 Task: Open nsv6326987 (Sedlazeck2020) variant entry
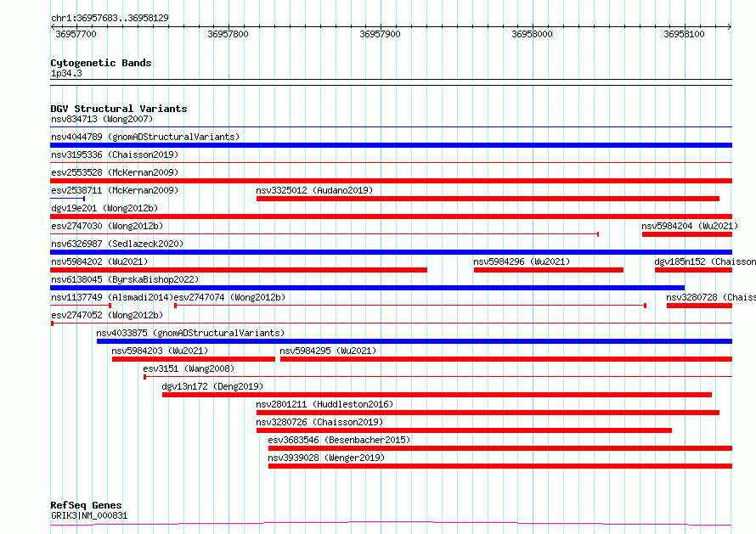pos(117,244)
